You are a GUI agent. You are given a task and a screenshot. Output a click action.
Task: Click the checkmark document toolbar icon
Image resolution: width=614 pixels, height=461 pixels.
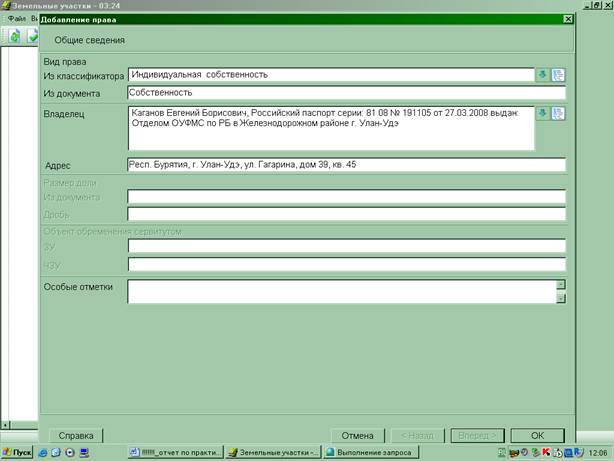tap(33, 36)
